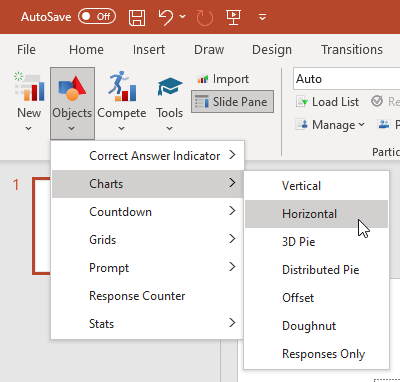The width and height of the screenshot is (400, 382).
Task: Click the Objects shapes icon
Action: click(72, 88)
